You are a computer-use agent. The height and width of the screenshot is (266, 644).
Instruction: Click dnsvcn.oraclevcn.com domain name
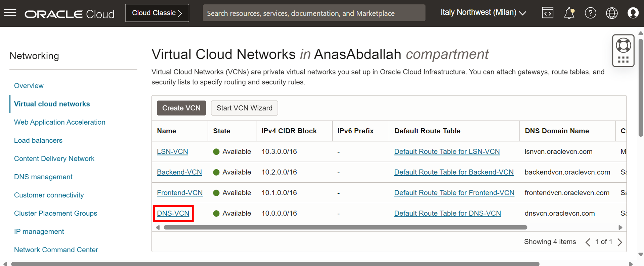[559, 213]
